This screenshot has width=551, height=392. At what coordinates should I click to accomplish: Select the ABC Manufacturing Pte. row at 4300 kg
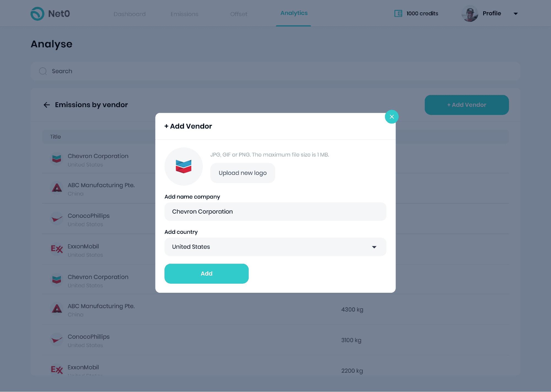tap(275, 309)
